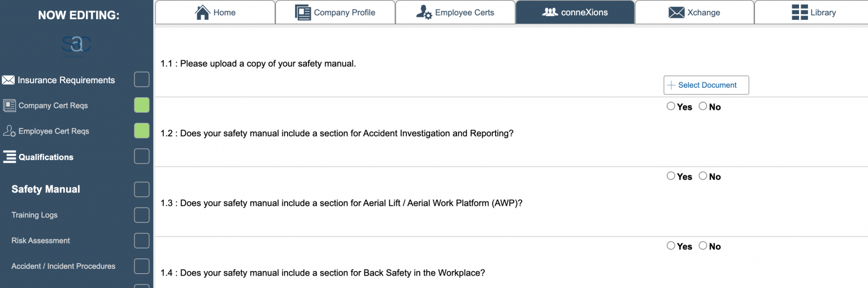Click the Insurance Requirements envelope icon
The image size is (868, 288).
(8, 80)
